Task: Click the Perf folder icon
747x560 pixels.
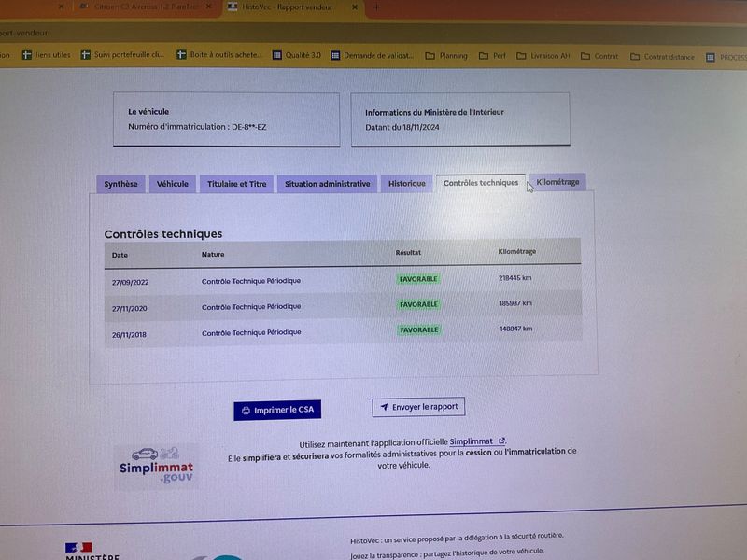Action: (484, 56)
